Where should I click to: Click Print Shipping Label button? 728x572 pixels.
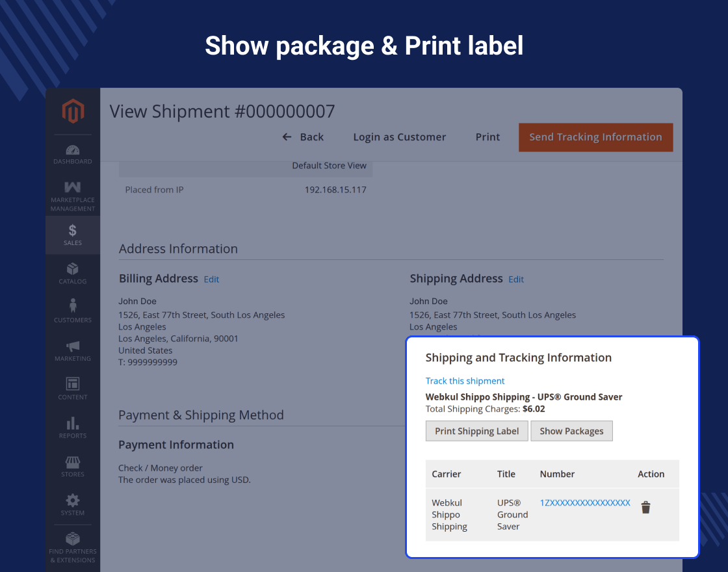pyautogui.click(x=477, y=431)
